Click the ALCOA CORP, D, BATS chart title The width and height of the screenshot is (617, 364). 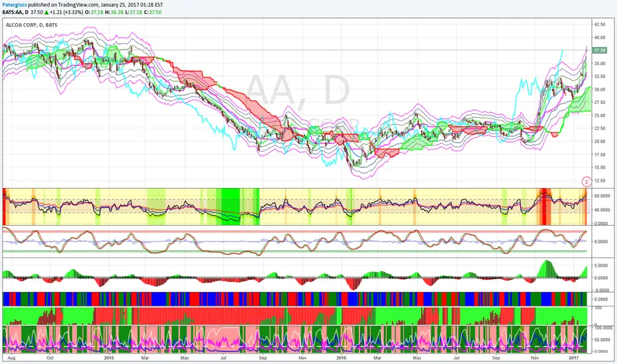(x=32, y=24)
